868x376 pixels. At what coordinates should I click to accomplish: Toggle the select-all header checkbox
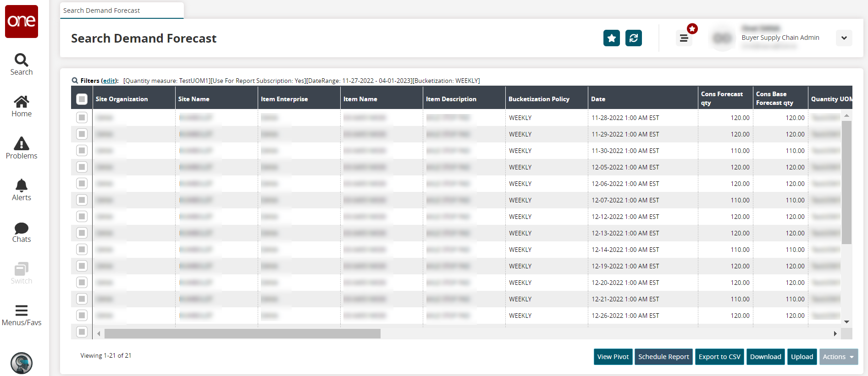point(82,99)
